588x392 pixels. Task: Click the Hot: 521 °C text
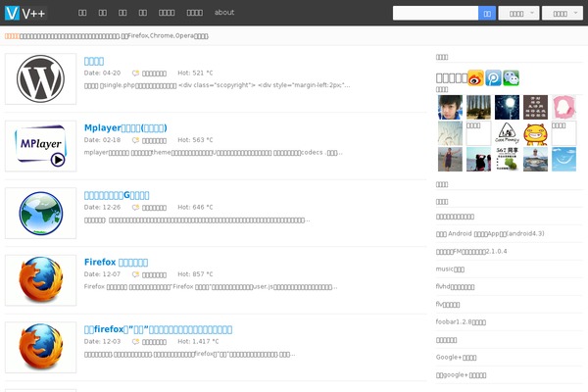[x=195, y=73]
